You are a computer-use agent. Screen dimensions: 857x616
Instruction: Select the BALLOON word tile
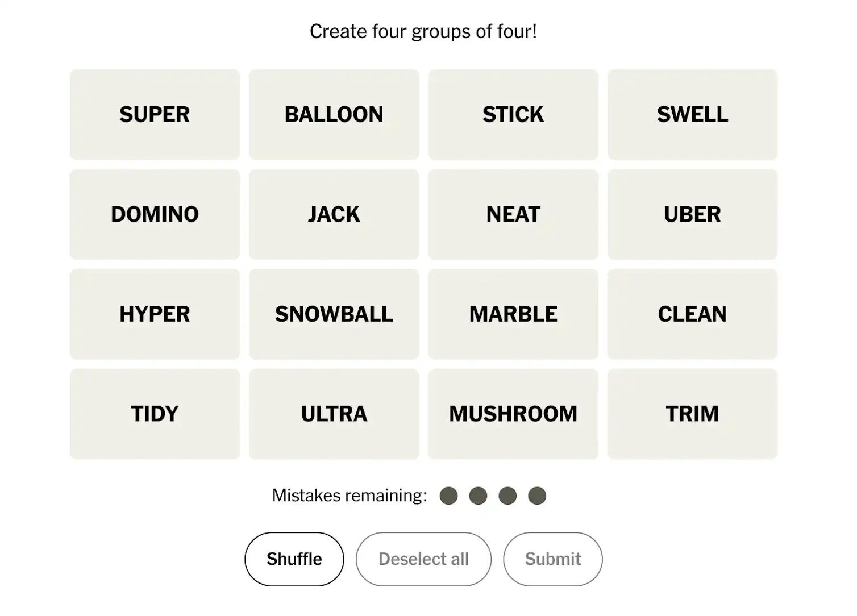tap(334, 114)
